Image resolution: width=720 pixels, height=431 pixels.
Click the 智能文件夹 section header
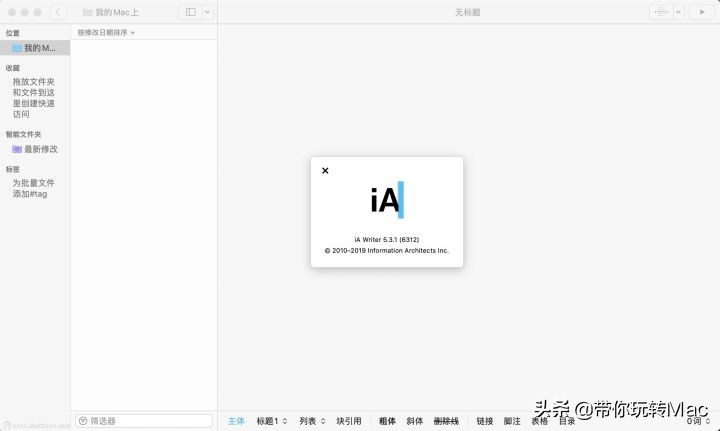point(23,134)
